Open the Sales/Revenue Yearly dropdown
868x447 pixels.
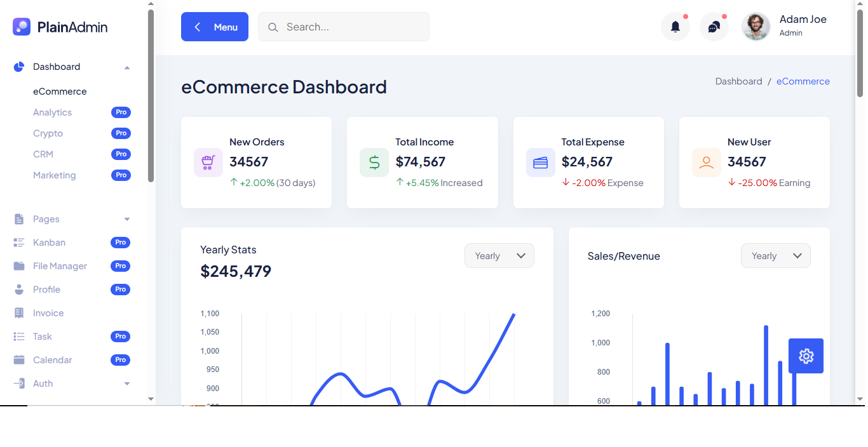pos(776,255)
